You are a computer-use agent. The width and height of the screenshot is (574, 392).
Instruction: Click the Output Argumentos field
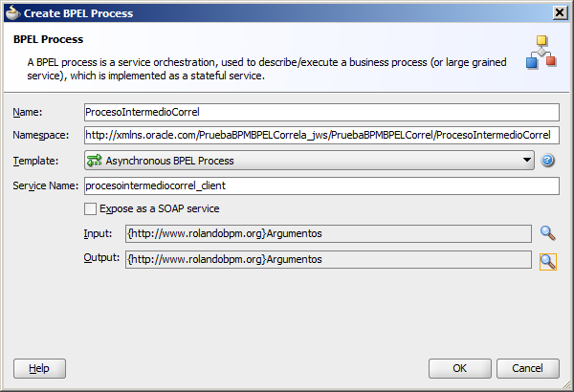(x=328, y=259)
